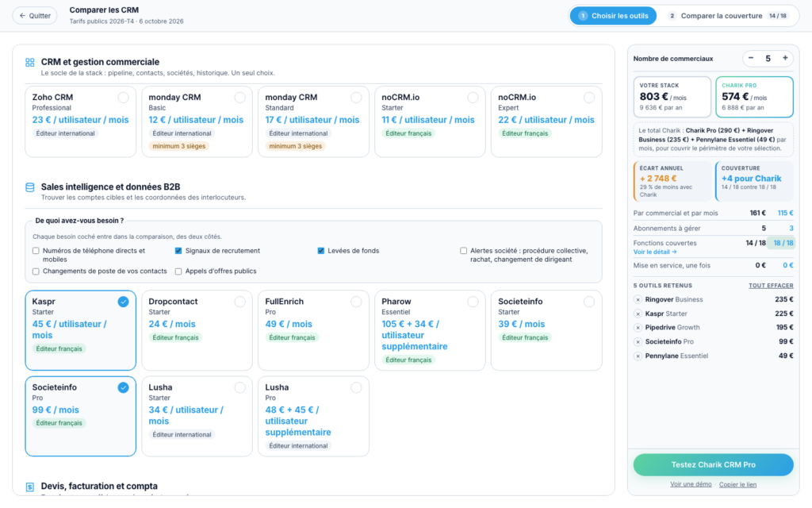Deselect the Societeinfo Pro card
This screenshot has width=812, height=508.
coord(80,416)
